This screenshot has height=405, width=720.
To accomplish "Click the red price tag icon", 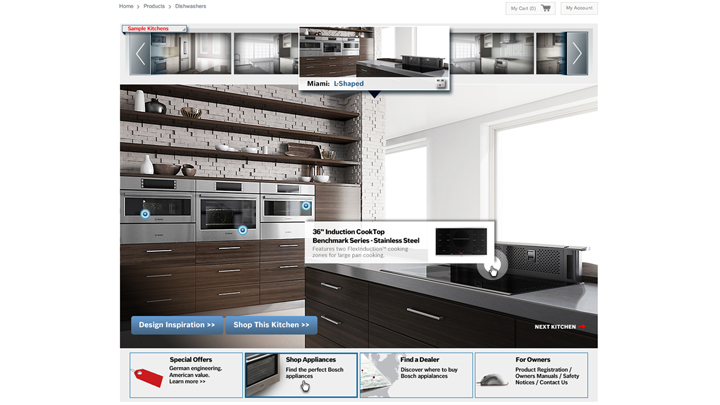I will 148,377.
